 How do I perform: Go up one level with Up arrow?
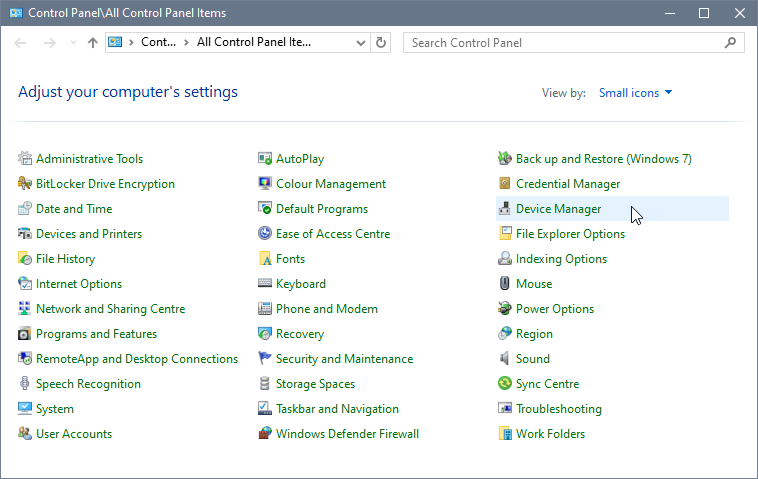tap(93, 43)
